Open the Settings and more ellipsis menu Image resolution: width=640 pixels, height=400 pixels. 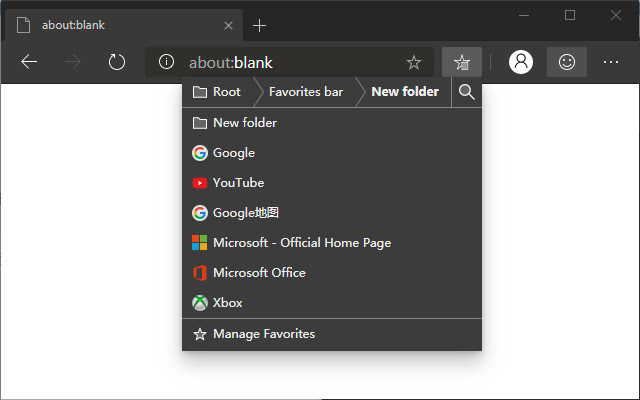click(611, 62)
